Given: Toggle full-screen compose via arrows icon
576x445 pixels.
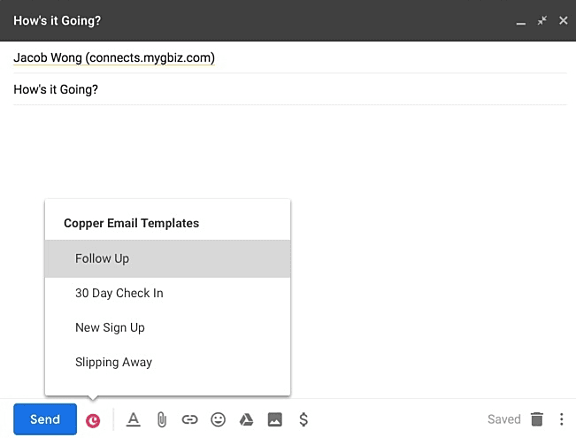Looking at the screenshot, I should pos(542,21).
